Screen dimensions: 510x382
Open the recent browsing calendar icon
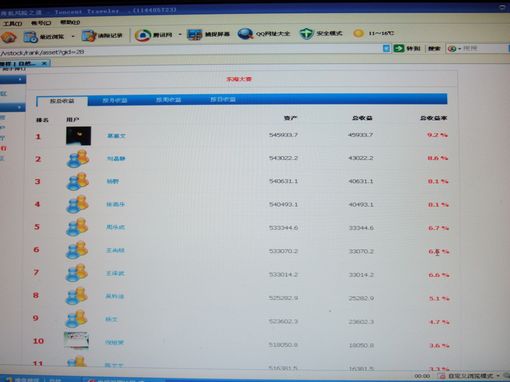pyautogui.click(x=30, y=36)
